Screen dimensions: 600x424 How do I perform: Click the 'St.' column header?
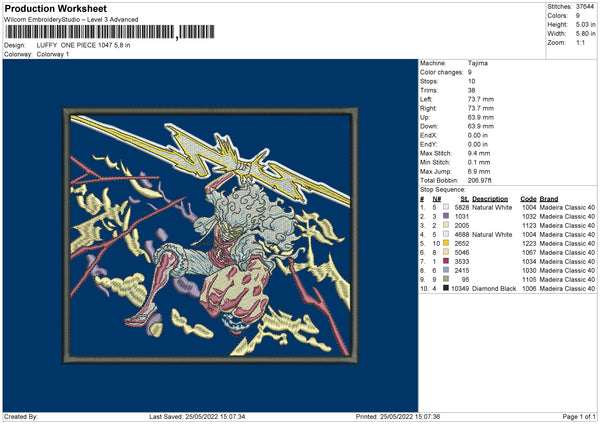coord(465,199)
